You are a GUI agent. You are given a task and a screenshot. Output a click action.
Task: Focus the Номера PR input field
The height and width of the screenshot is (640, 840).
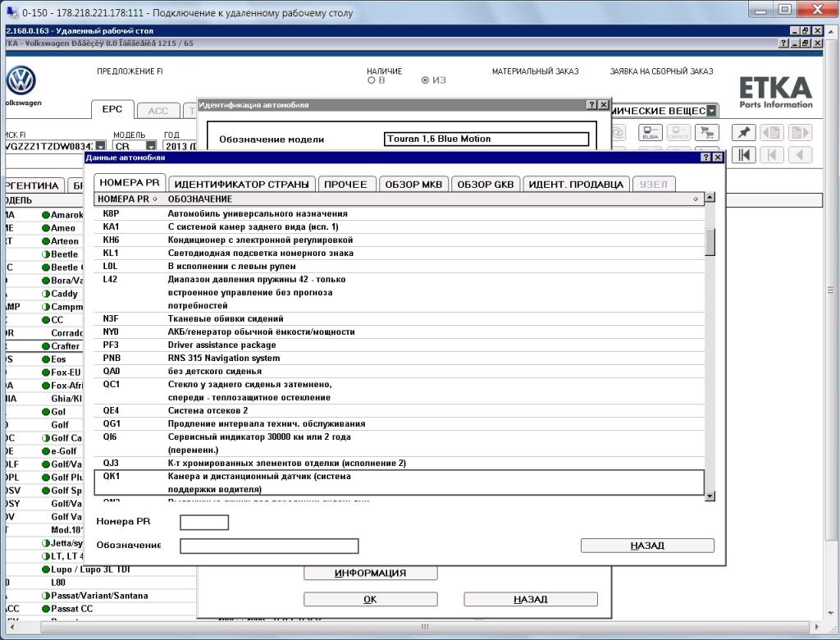[x=204, y=522]
